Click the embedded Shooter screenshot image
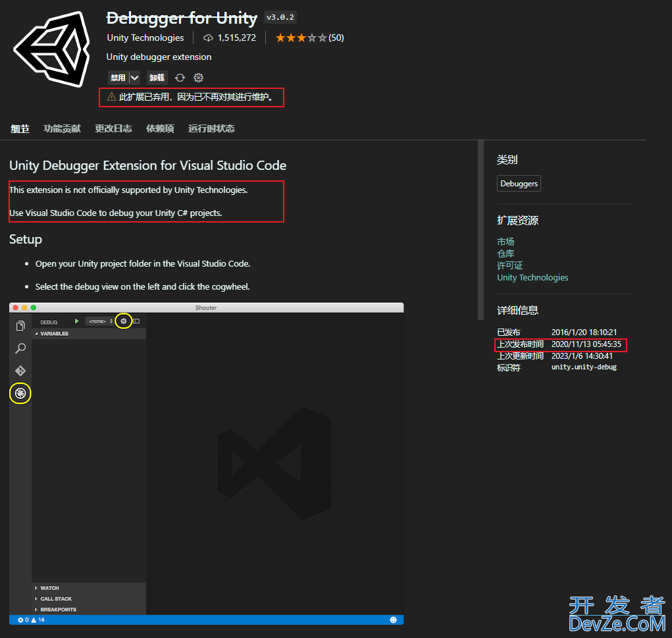 pos(206,464)
